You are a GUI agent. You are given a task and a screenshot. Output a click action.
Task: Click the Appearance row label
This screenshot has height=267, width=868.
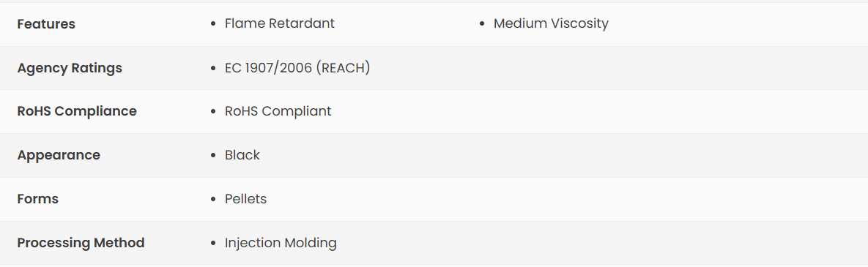coord(59,155)
